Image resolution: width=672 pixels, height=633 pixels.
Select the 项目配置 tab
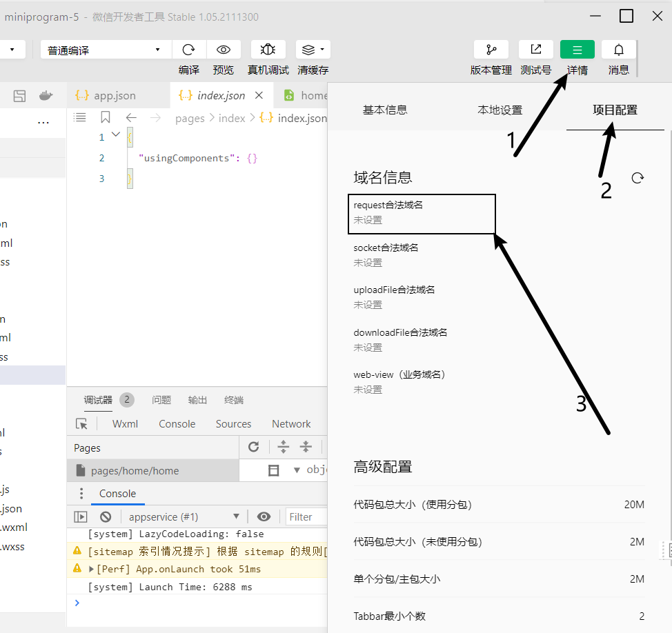(615, 110)
